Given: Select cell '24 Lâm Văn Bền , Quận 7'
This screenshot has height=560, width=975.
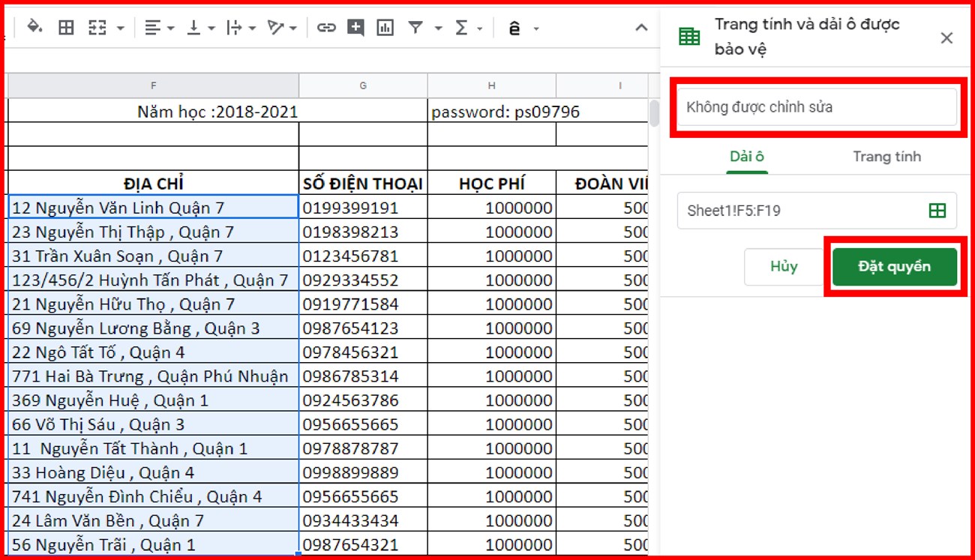Looking at the screenshot, I should (153, 520).
